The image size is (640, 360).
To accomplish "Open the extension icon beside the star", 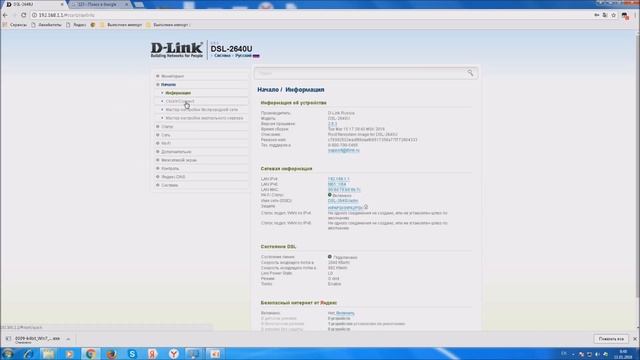I will click(x=625, y=16).
